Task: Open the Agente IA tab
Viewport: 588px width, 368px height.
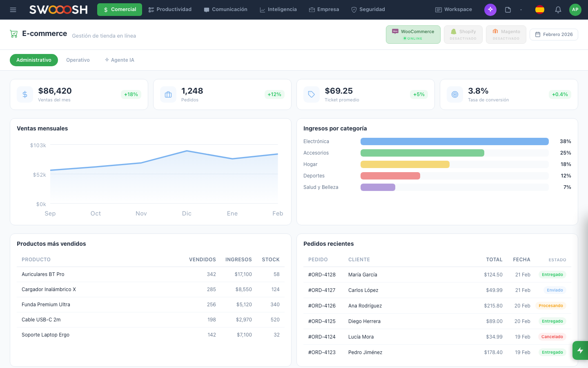Action: coord(119,60)
